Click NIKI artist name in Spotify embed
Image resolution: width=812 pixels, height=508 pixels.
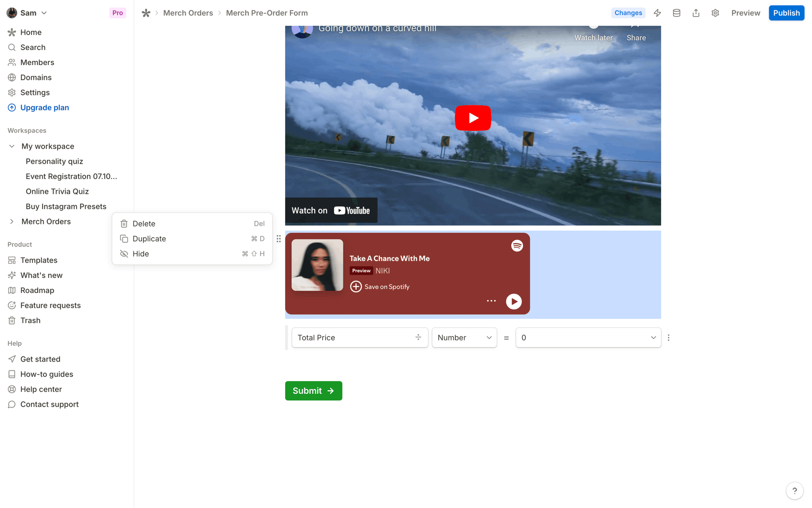[x=383, y=271]
